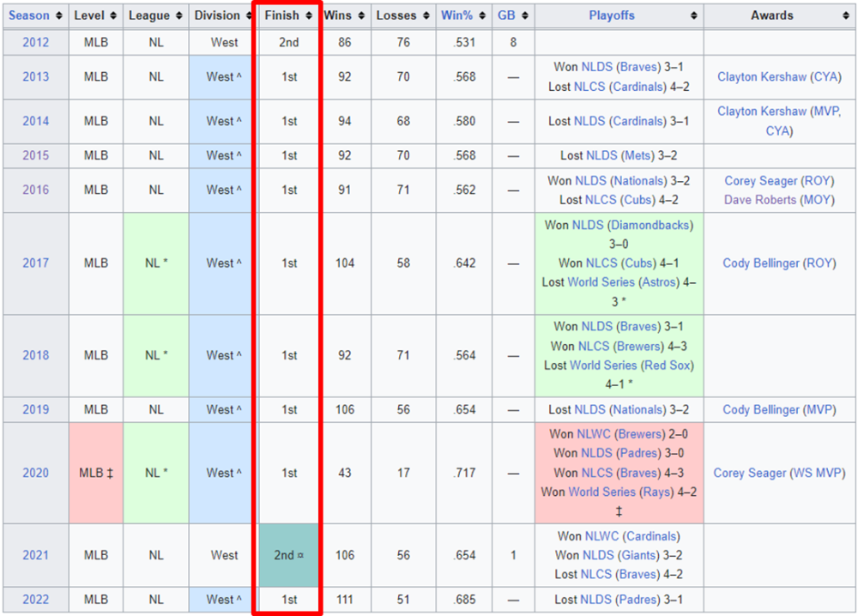
Task: Select the .531 win percentage cell
Action: [x=464, y=42]
